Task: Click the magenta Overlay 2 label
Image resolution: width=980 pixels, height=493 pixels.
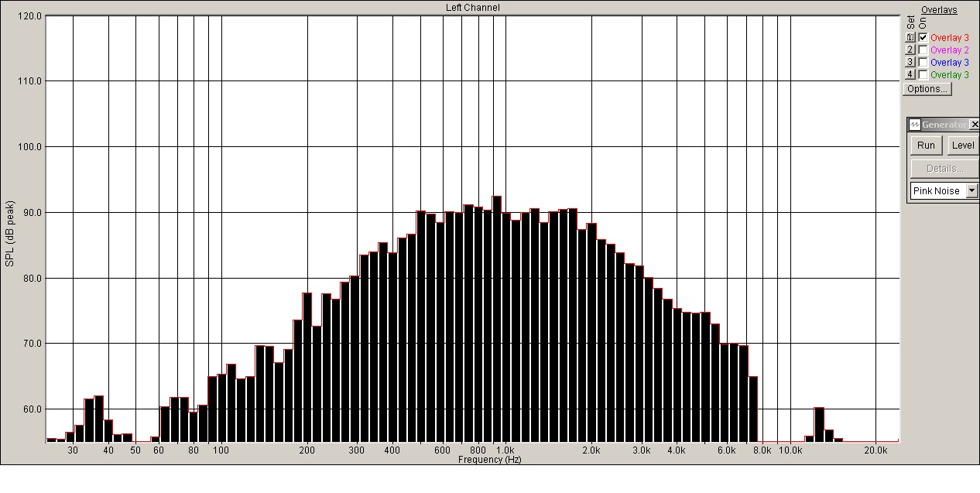Action: pyautogui.click(x=949, y=50)
